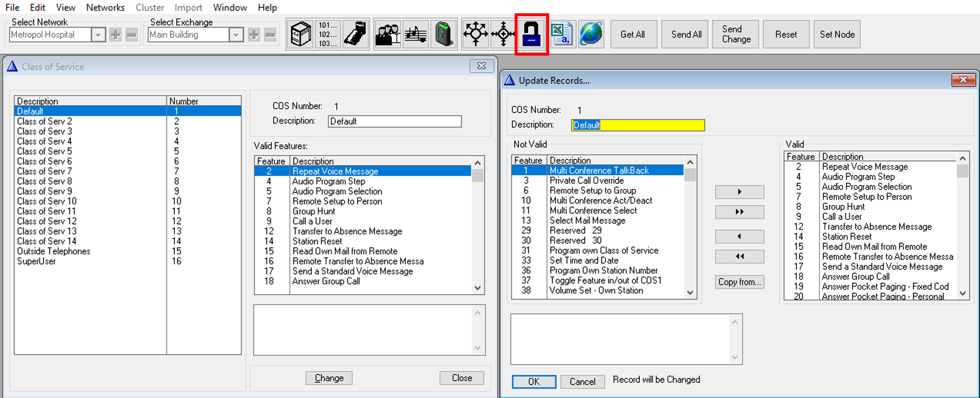
Task: Click the plus button beside Select Network
Action: click(x=115, y=35)
